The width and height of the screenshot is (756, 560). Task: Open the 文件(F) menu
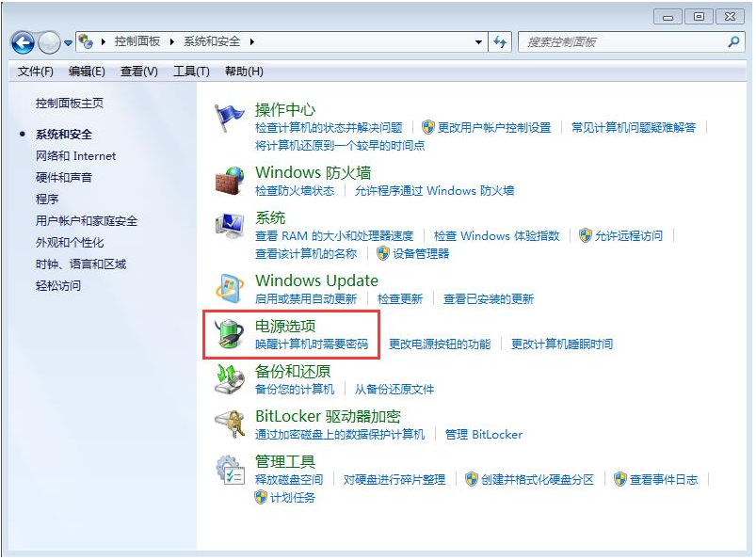pyautogui.click(x=36, y=72)
